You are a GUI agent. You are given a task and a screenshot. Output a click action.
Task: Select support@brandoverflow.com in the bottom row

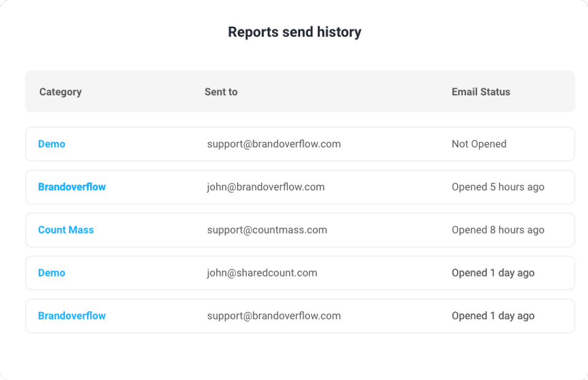274,316
